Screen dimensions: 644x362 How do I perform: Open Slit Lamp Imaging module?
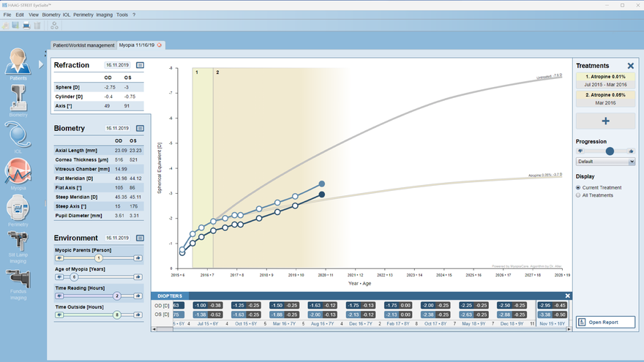pos(18,246)
